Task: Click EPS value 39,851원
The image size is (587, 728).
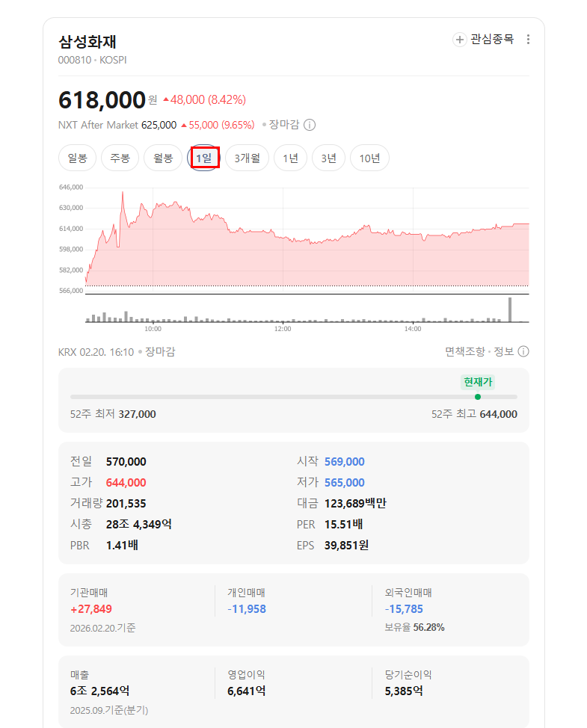Action: 346,545
